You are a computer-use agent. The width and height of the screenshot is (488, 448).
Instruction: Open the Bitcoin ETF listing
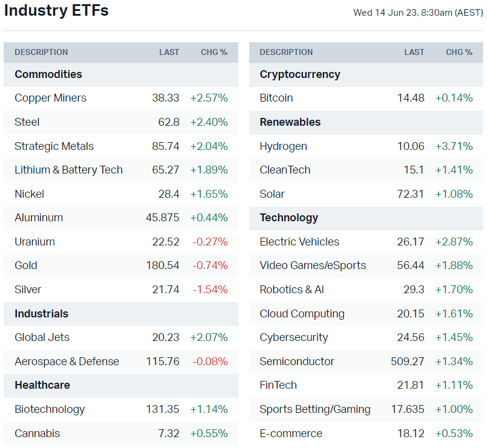click(276, 98)
